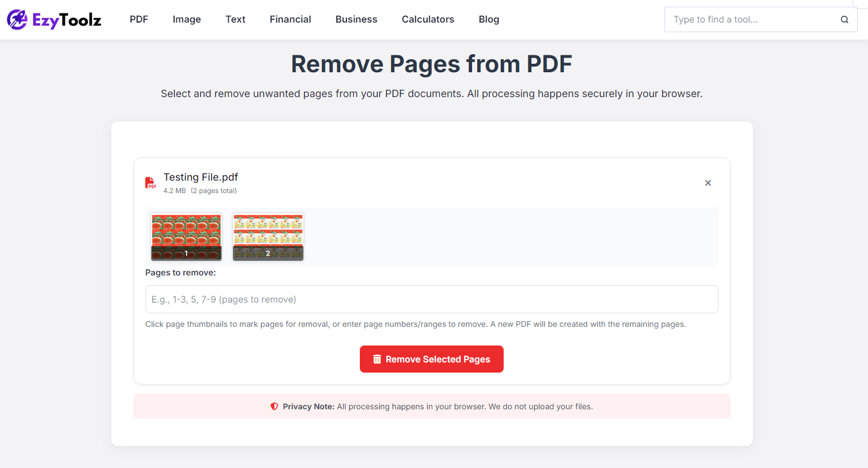
Task: Open the Image menu
Action: (x=187, y=19)
